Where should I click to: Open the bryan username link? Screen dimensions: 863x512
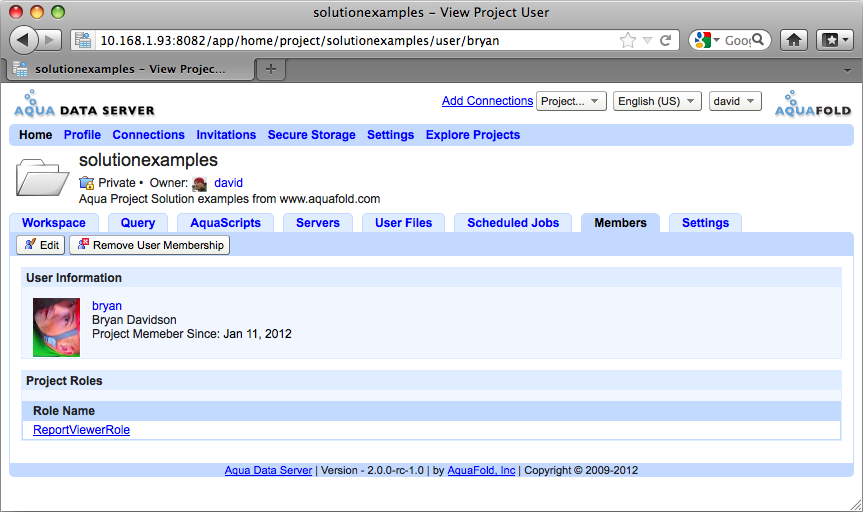click(107, 306)
